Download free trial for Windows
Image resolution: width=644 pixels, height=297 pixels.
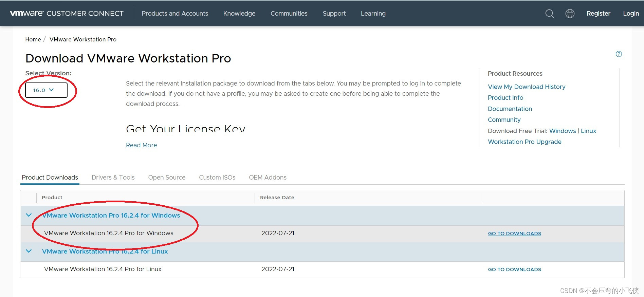pyautogui.click(x=563, y=131)
